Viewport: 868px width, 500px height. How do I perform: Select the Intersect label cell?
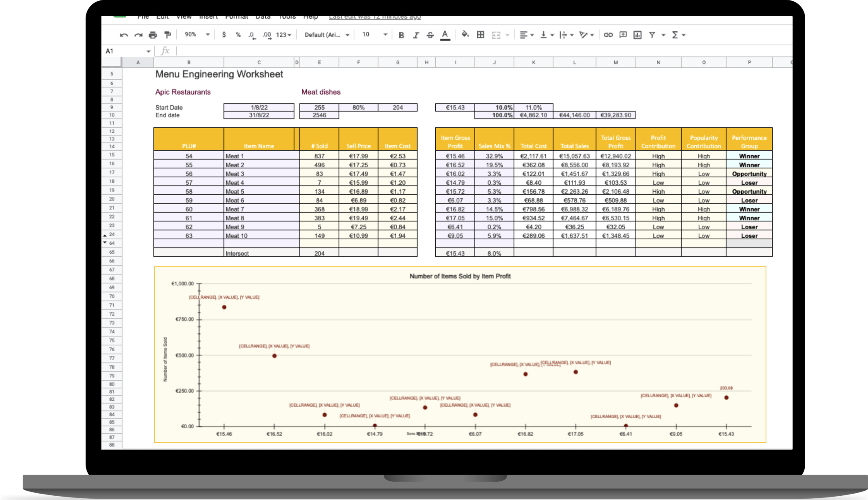click(262, 253)
